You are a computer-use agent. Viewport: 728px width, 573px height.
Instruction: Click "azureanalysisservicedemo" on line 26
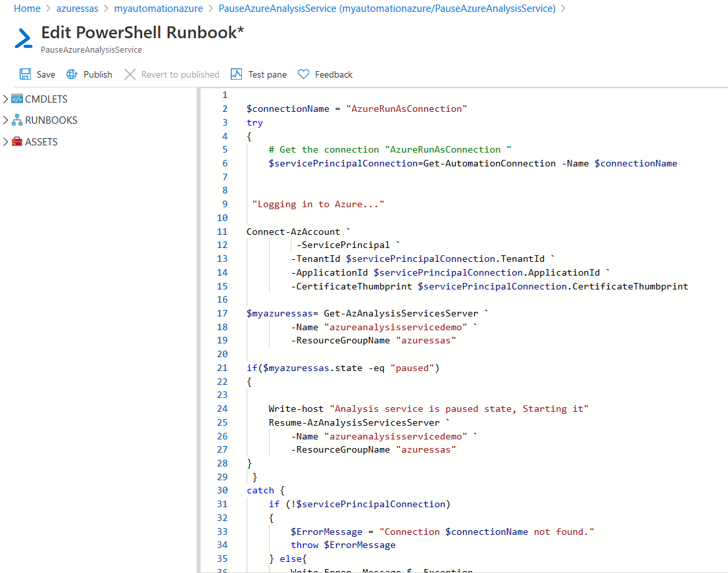coord(396,436)
